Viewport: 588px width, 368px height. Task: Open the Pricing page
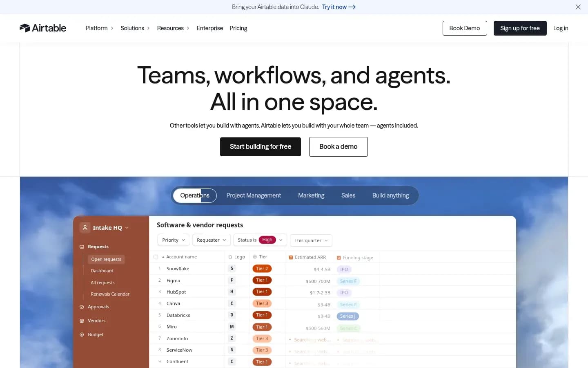pos(238,28)
